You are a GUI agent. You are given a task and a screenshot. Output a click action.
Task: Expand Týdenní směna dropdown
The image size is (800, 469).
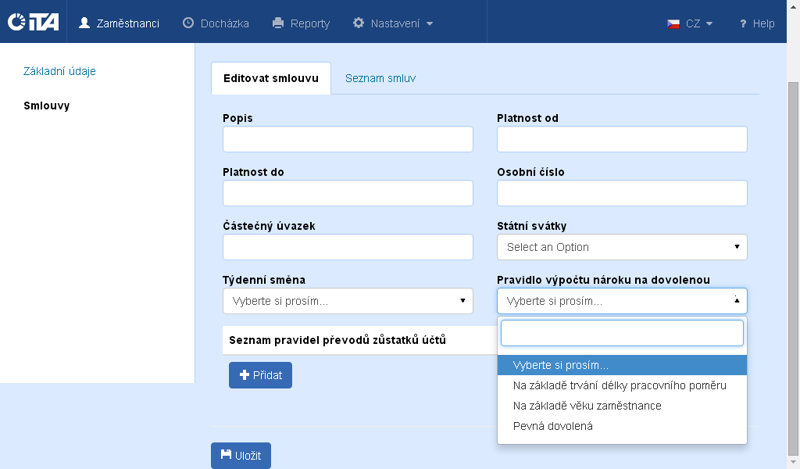pyautogui.click(x=347, y=301)
